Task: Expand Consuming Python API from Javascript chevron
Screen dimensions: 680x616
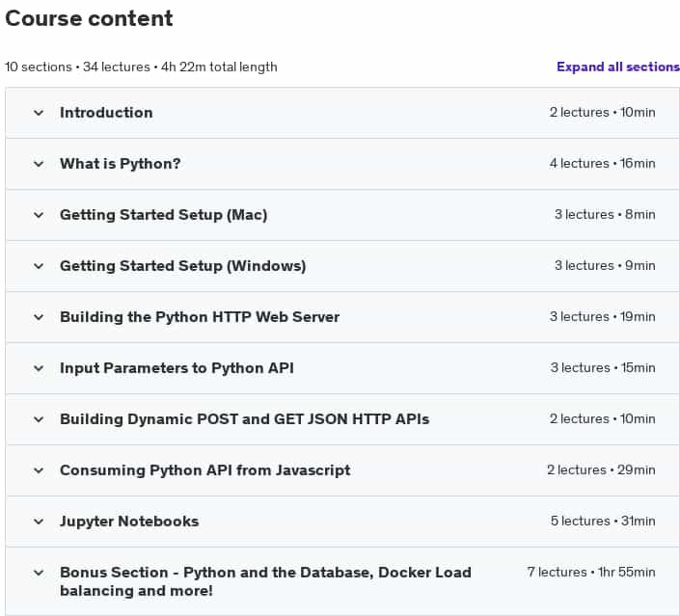Action: (x=39, y=470)
